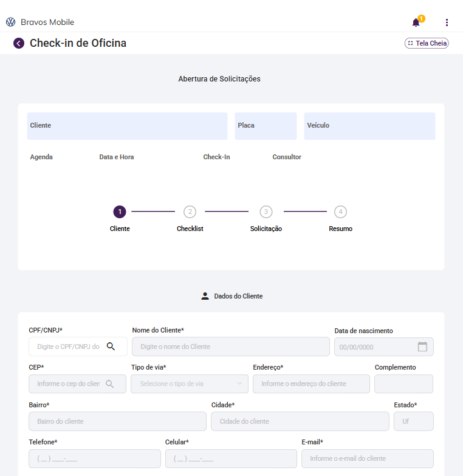The image size is (463, 476).
Task: Enable Tela Cheia fullscreen mode
Action: pyautogui.click(x=427, y=43)
